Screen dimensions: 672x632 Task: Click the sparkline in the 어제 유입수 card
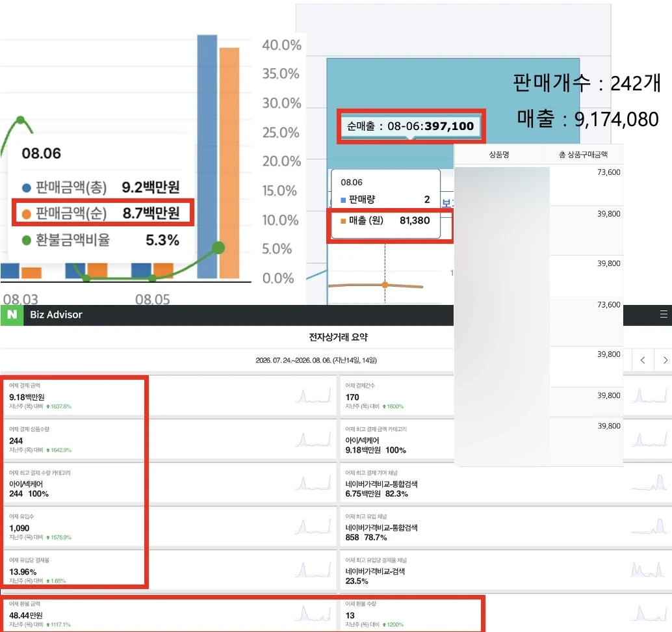coord(313,526)
